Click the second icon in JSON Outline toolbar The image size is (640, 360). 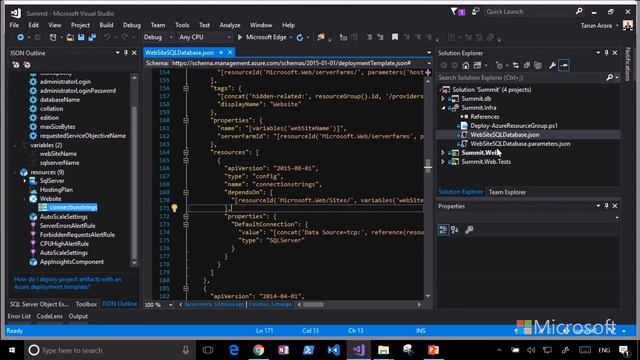[27, 64]
